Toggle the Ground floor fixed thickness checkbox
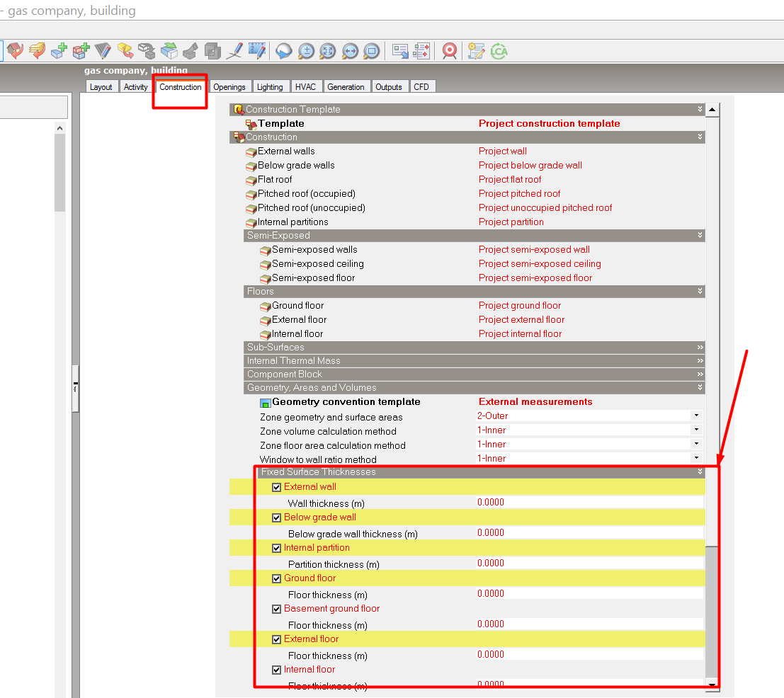784x698 pixels. 276,578
